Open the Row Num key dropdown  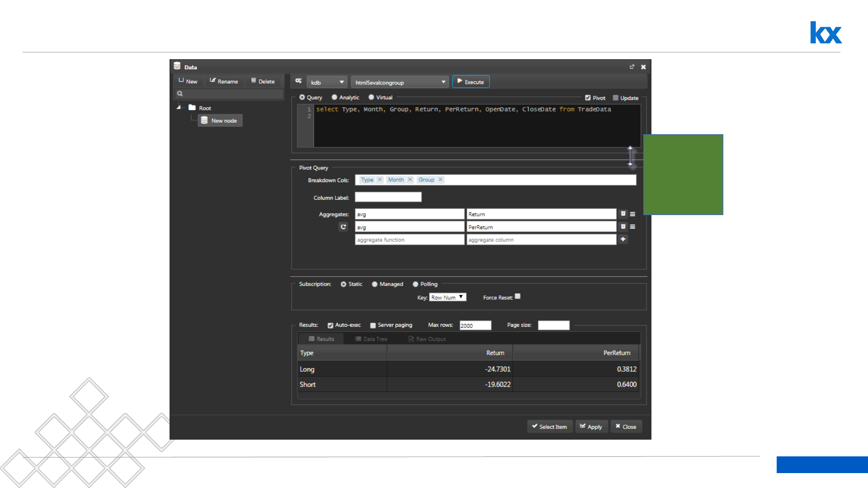(x=447, y=297)
